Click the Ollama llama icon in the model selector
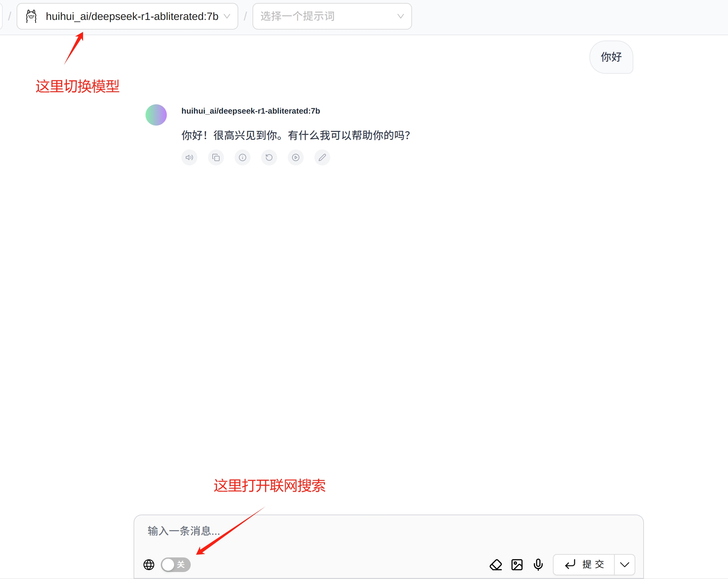The width and height of the screenshot is (728, 579). [x=32, y=16]
